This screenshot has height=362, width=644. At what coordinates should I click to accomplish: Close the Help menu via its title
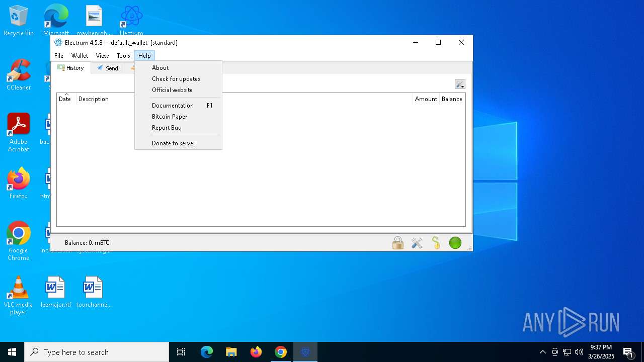coord(144,56)
